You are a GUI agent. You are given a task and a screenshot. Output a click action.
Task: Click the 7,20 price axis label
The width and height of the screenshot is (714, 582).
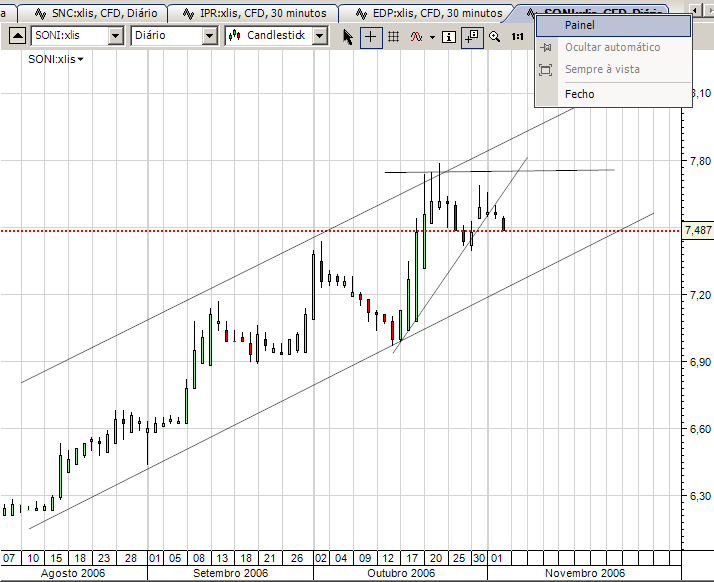tap(700, 295)
